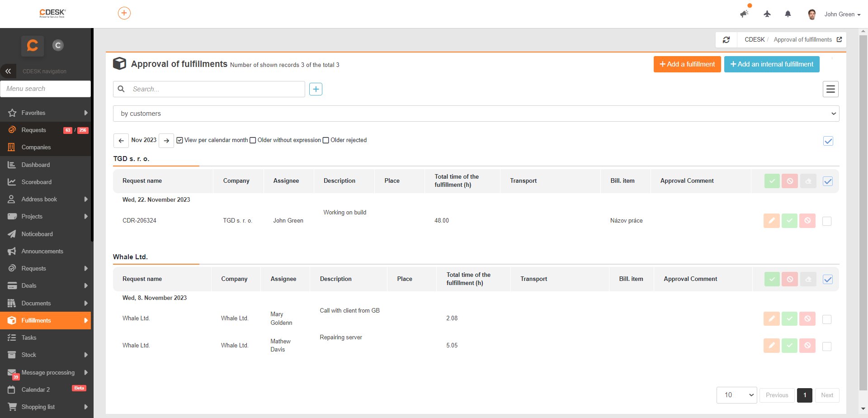Click Add a fulfillment button

point(687,64)
